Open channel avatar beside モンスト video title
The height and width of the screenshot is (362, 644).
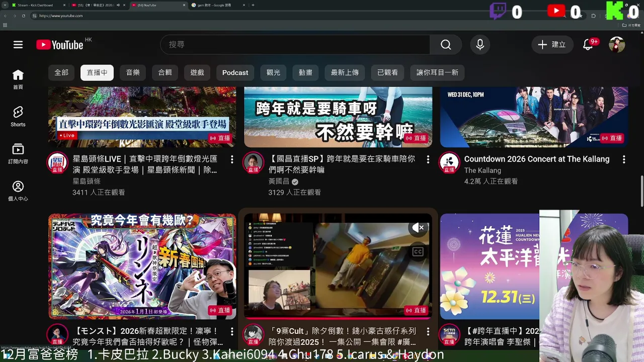coord(57,334)
